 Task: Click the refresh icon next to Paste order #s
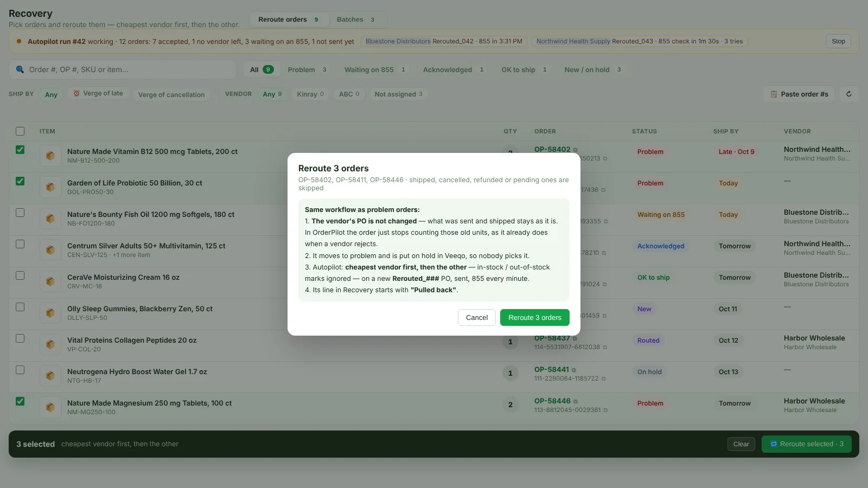[848, 94]
